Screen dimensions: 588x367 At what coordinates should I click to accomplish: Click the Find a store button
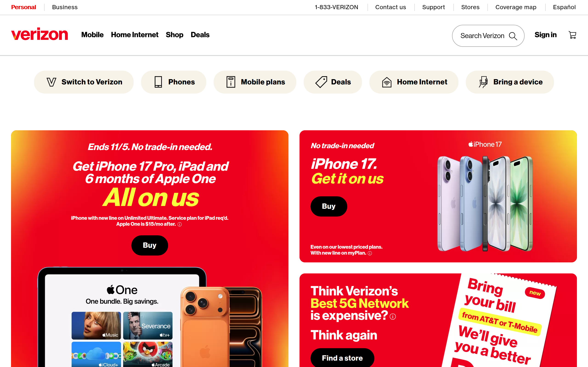click(x=342, y=358)
